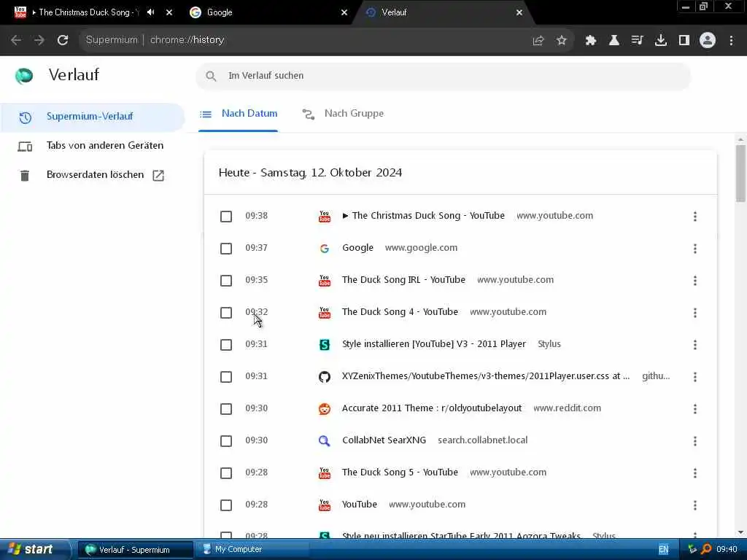Open the plain YouTube history link

[359, 505]
